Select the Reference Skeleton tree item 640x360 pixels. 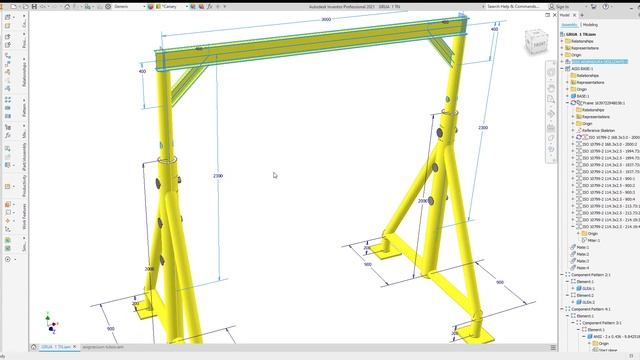pyautogui.click(x=599, y=130)
